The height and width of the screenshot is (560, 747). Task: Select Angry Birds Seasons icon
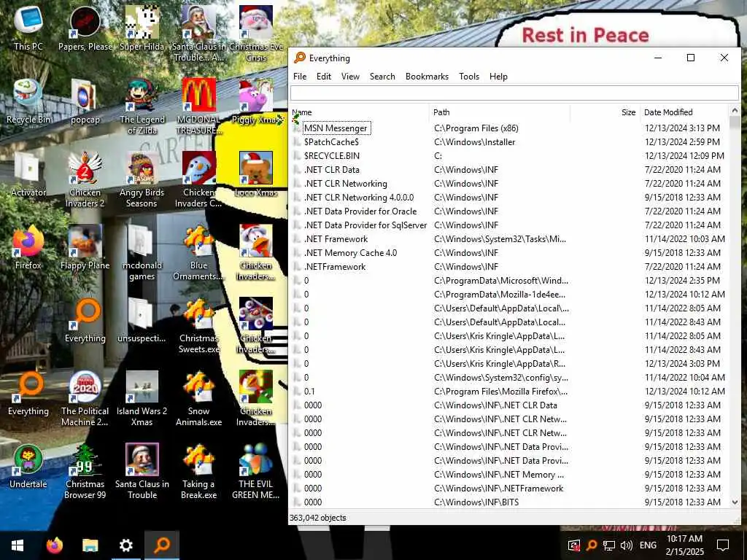[142, 180]
